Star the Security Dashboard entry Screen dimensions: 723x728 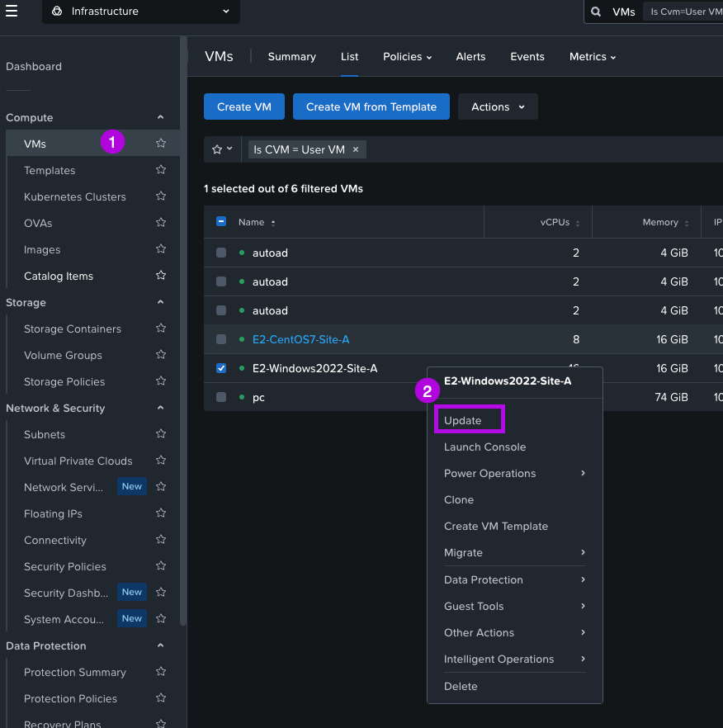click(161, 593)
